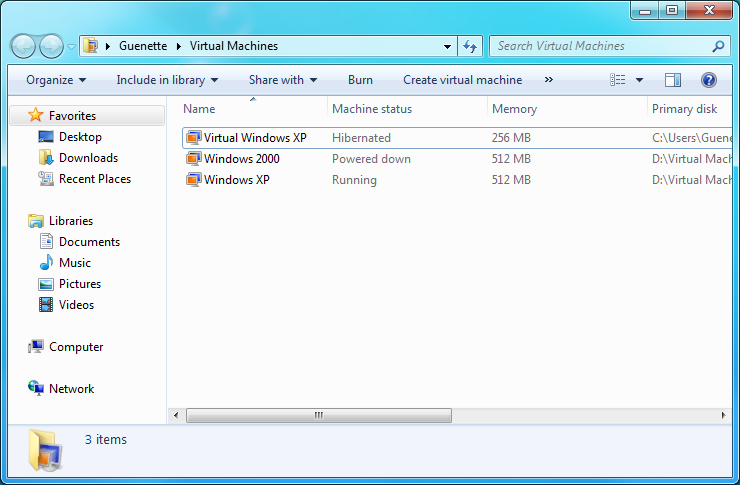Click the Network icon
The width and height of the screenshot is (740, 485).
(35, 388)
